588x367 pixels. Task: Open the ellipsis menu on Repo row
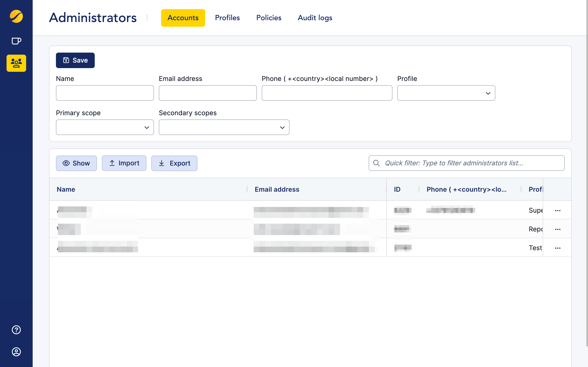558,229
